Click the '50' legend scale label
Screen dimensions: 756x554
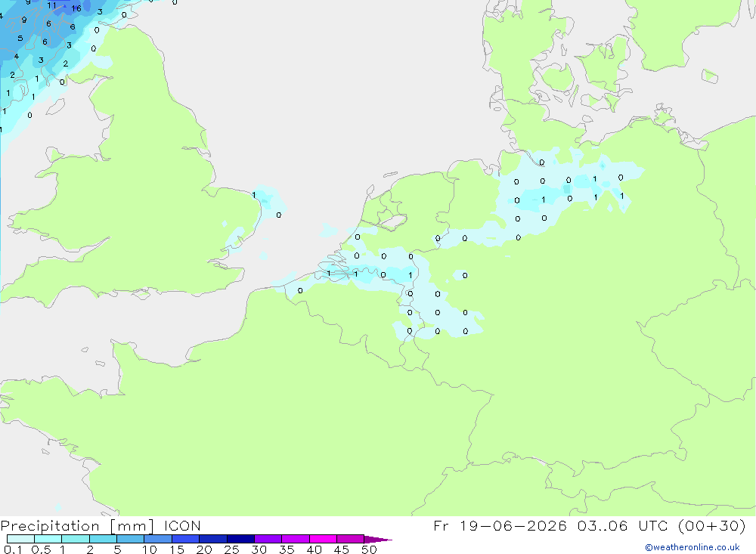[370, 549]
